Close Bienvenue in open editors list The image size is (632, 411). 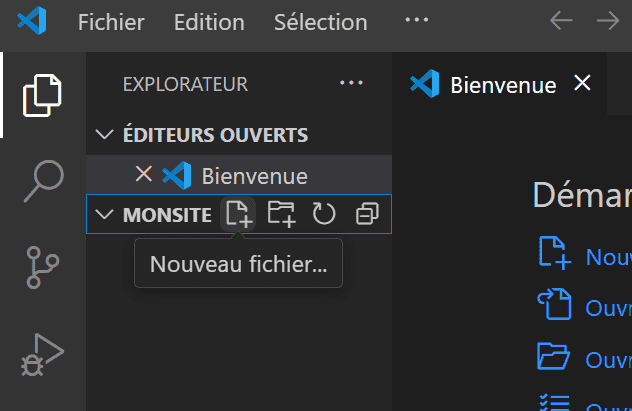pos(143,174)
